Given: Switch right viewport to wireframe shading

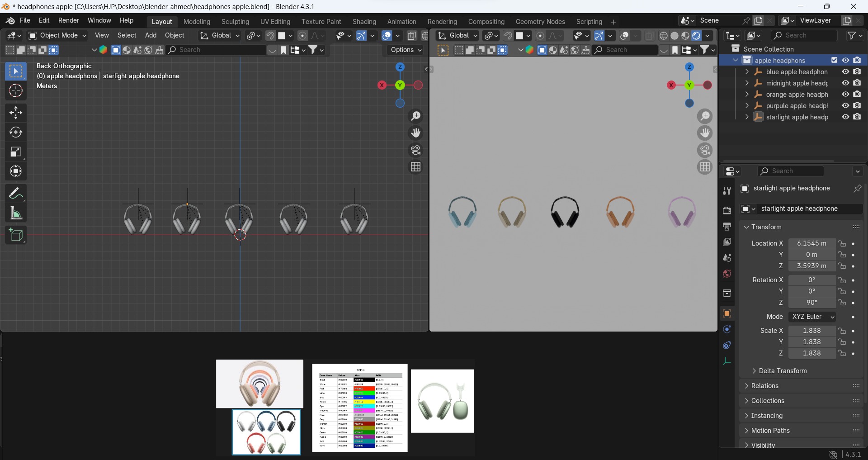Looking at the screenshot, I should pos(664,36).
